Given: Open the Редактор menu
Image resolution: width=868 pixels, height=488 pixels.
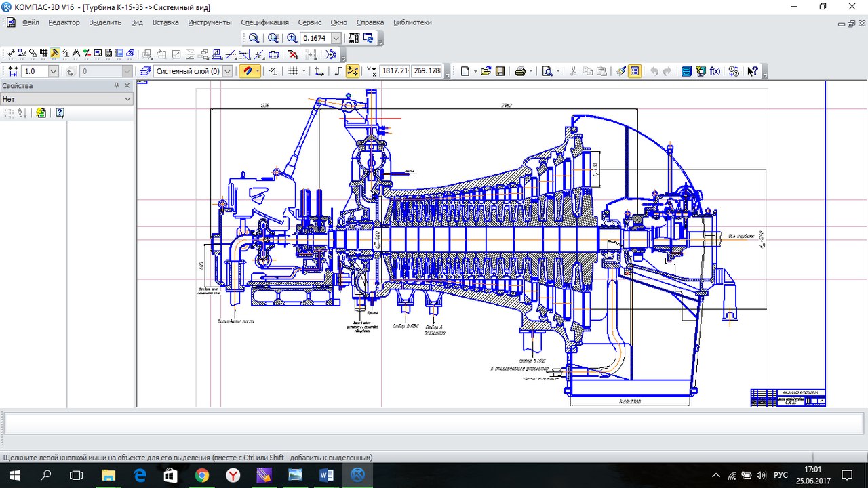Looking at the screenshot, I should [x=64, y=22].
